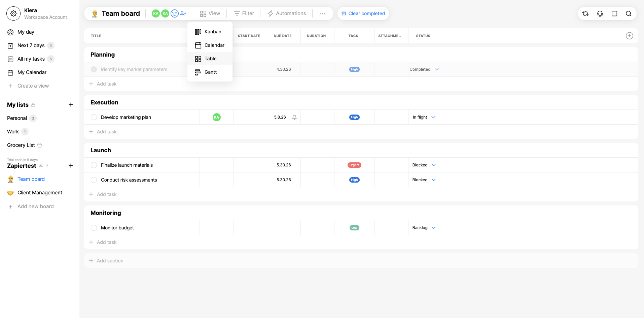The width and height of the screenshot is (644, 318).
Task: Open the Automations menu
Action: [x=287, y=13]
